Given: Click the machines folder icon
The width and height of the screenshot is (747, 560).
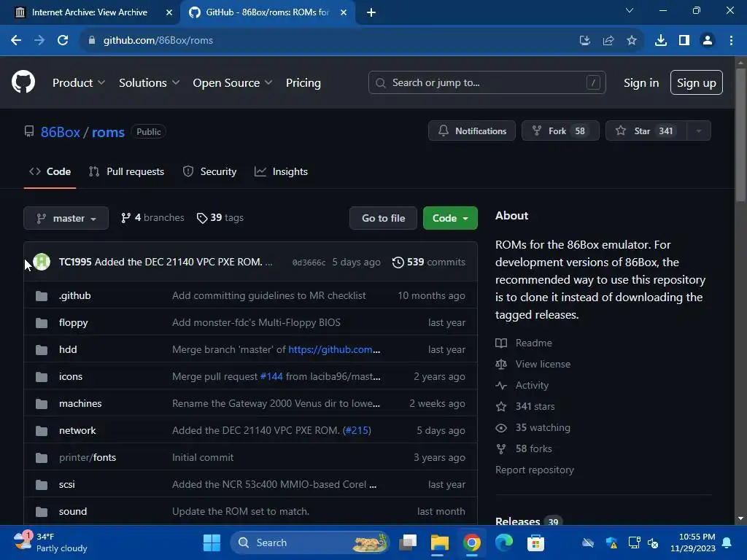Looking at the screenshot, I should [42, 404].
